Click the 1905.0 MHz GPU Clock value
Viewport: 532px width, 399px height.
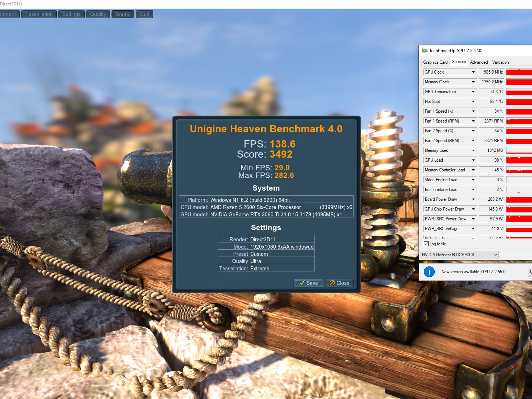pyautogui.click(x=491, y=72)
